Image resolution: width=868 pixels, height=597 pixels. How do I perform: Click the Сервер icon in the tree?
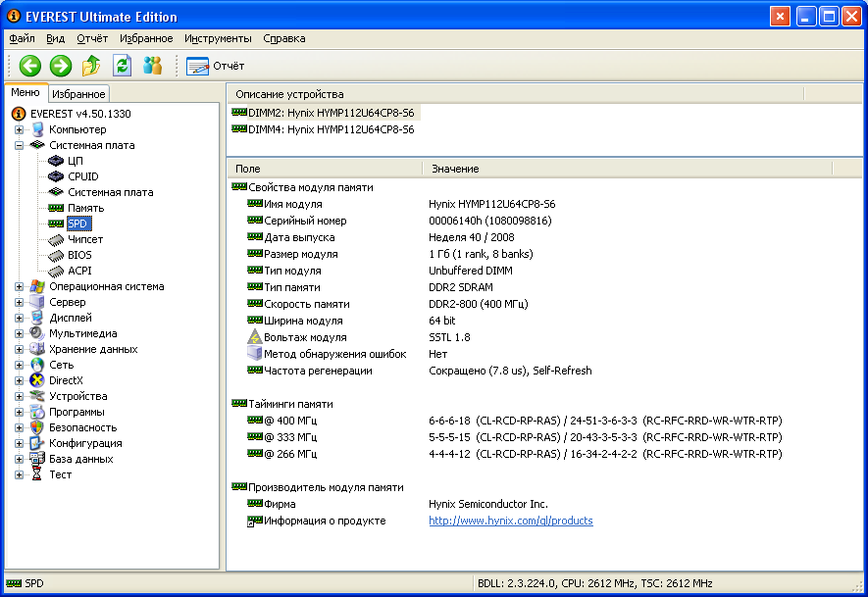[37, 302]
